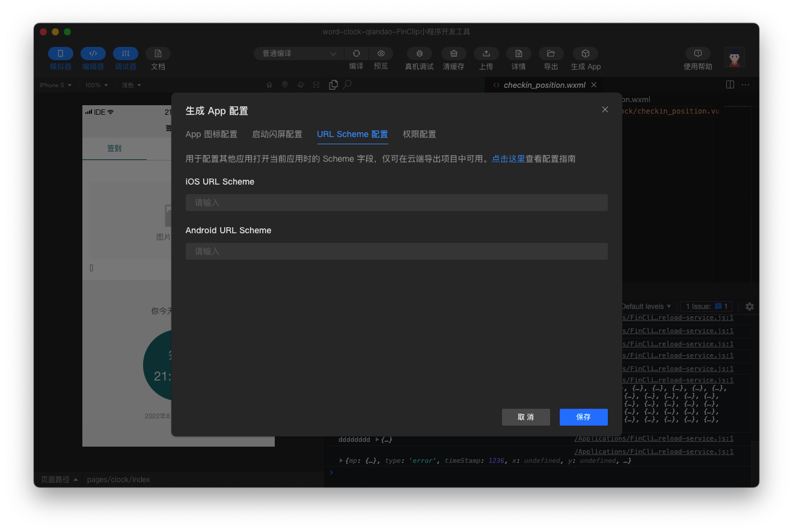Click the 上传 upload icon
Viewport: 793px width, 532px height.
pos(486,54)
